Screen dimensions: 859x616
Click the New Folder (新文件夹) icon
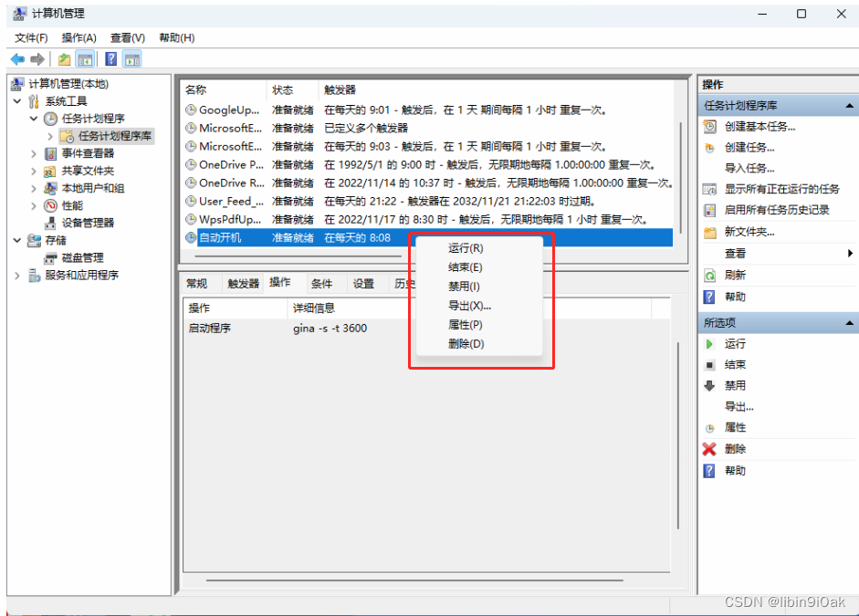coord(709,232)
